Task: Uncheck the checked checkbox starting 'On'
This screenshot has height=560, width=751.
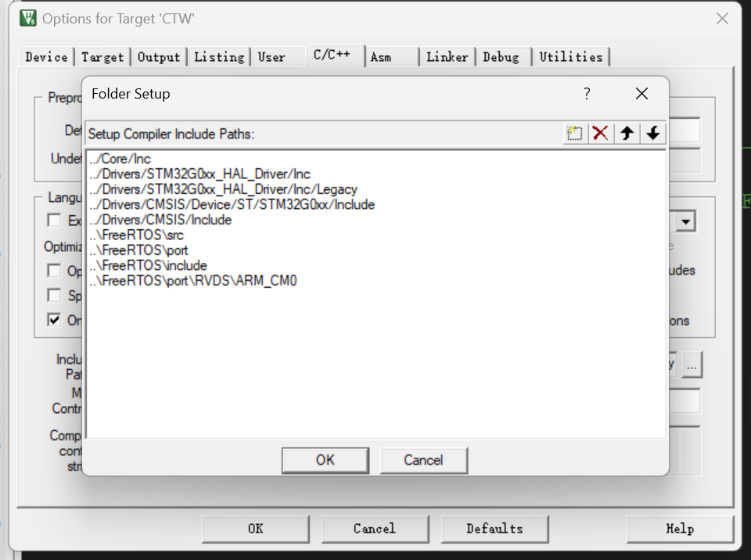Action: [54, 320]
